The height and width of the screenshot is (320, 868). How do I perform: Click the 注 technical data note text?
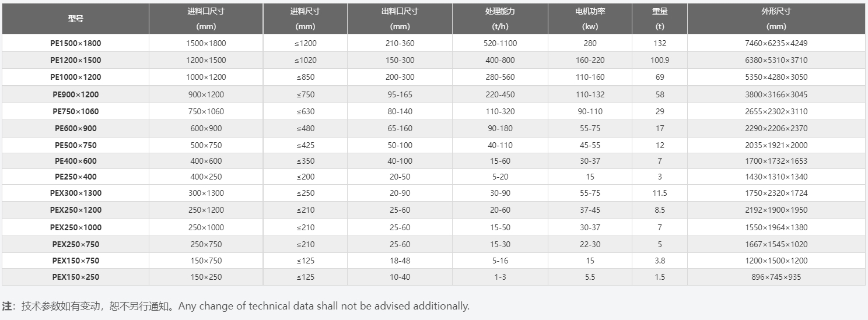236,306
